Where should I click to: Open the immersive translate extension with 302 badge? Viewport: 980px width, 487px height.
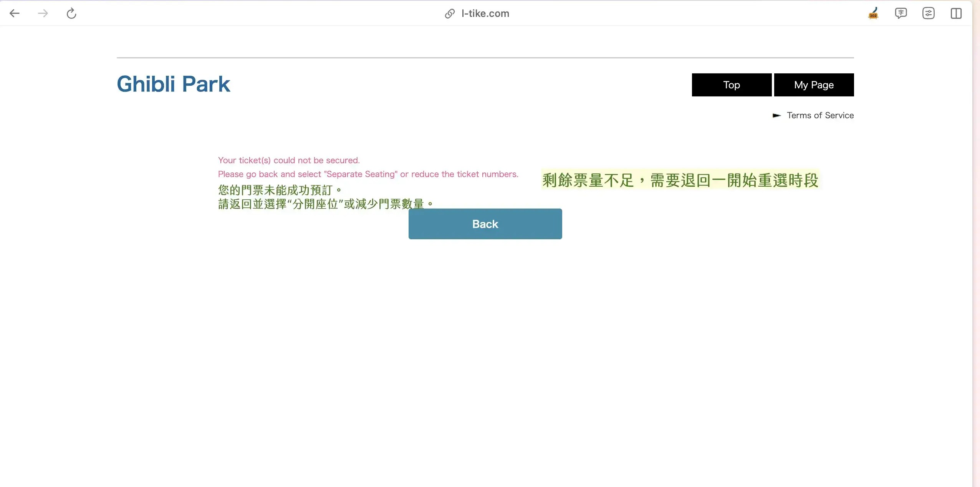point(872,13)
